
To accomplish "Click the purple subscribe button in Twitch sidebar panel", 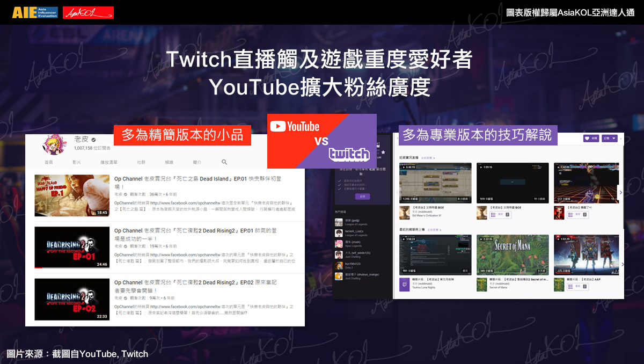I will pyautogui.click(x=362, y=197).
